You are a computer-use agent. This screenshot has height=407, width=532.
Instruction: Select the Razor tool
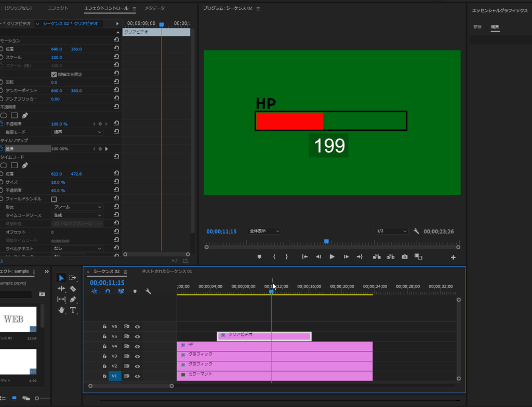[x=73, y=289]
